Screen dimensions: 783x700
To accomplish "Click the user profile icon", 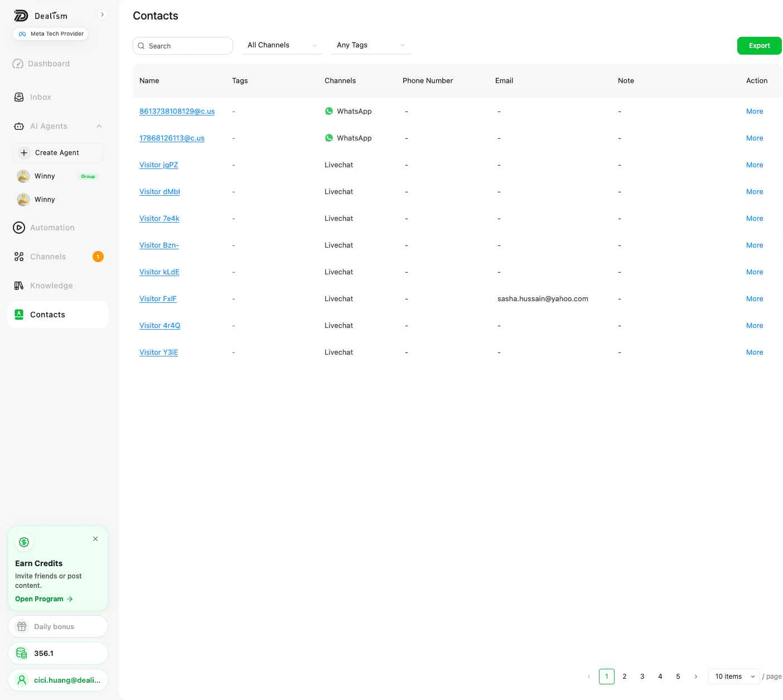I will coord(22,680).
